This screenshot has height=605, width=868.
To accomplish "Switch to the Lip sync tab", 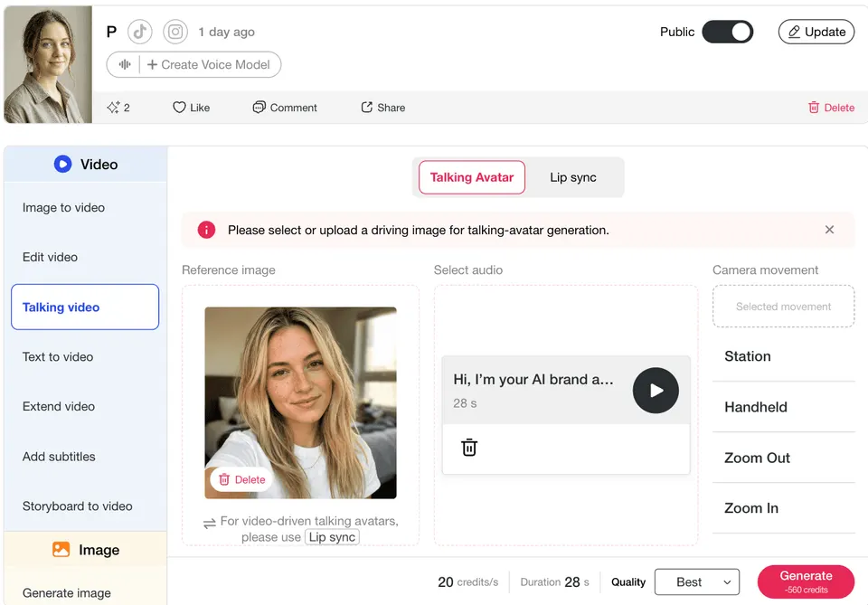I will tap(573, 177).
